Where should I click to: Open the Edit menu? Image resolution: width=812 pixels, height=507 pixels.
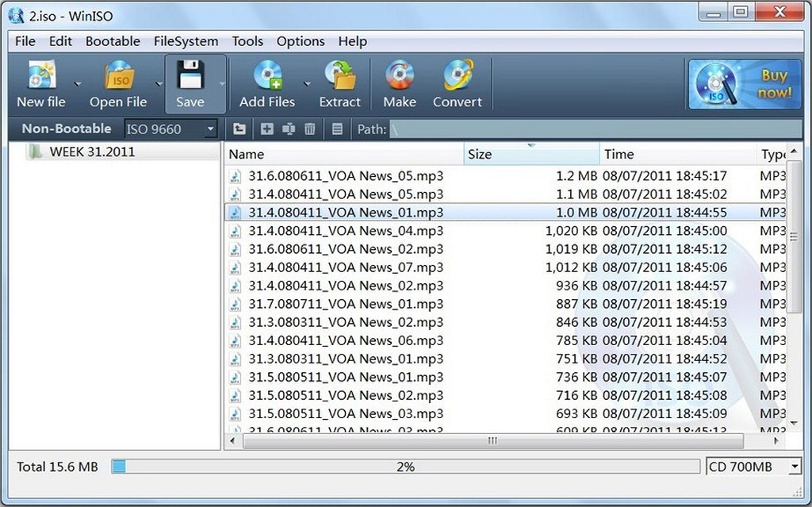[x=60, y=41]
